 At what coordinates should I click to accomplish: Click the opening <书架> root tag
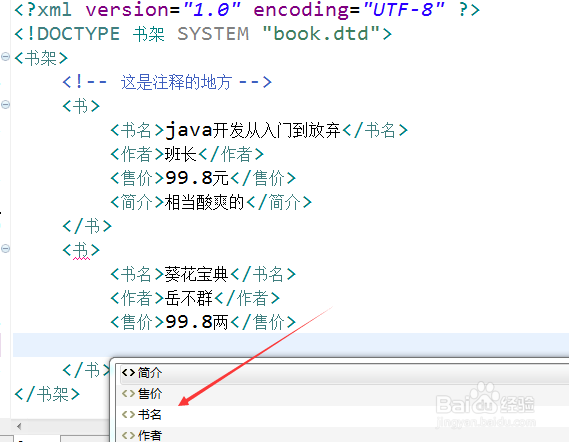(x=41, y=58)
